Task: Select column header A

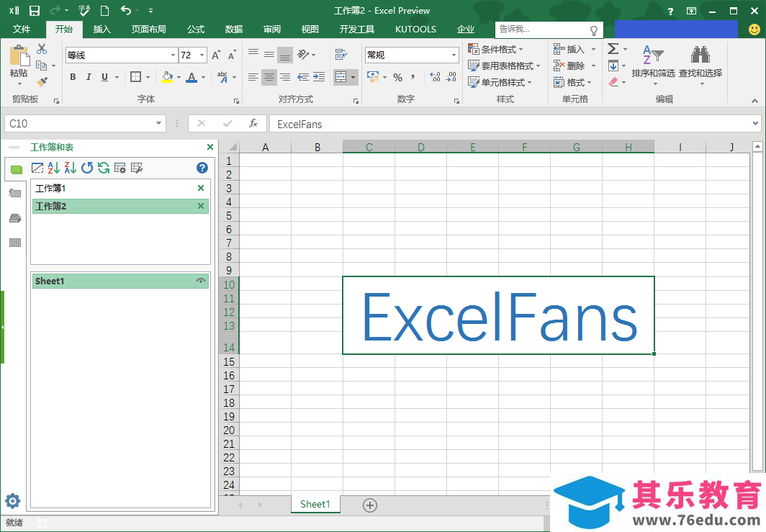Action: pyautogui.click(x=265, y=147)
